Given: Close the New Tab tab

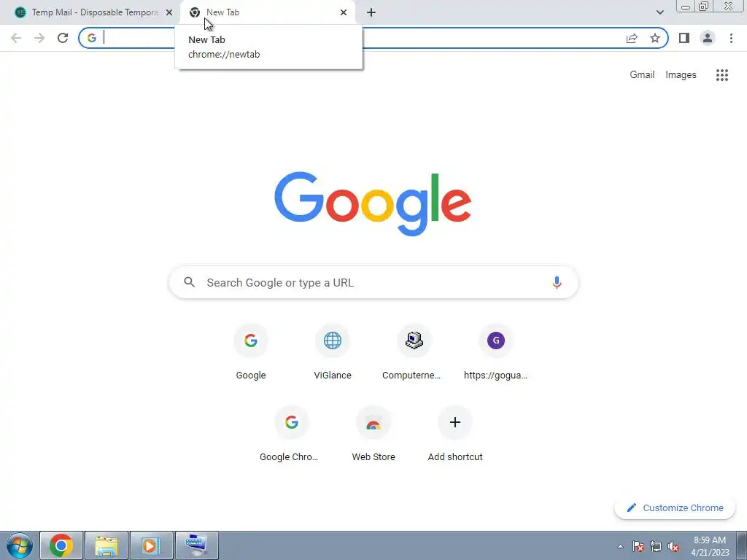Looking at the screenshot, I should pos(344,12).
